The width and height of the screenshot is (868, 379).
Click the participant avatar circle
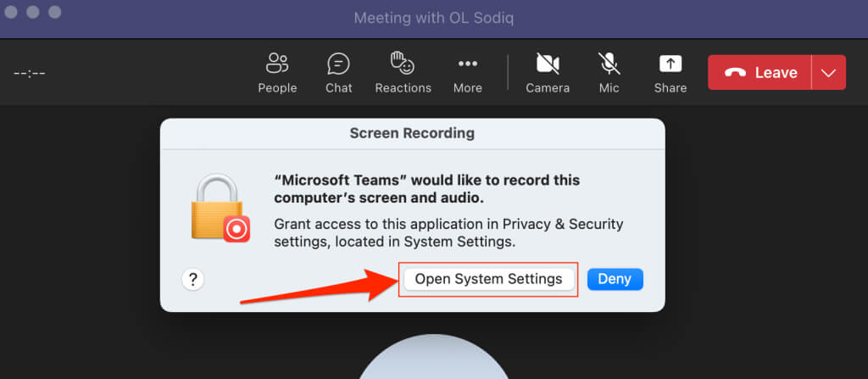(433, 360)
